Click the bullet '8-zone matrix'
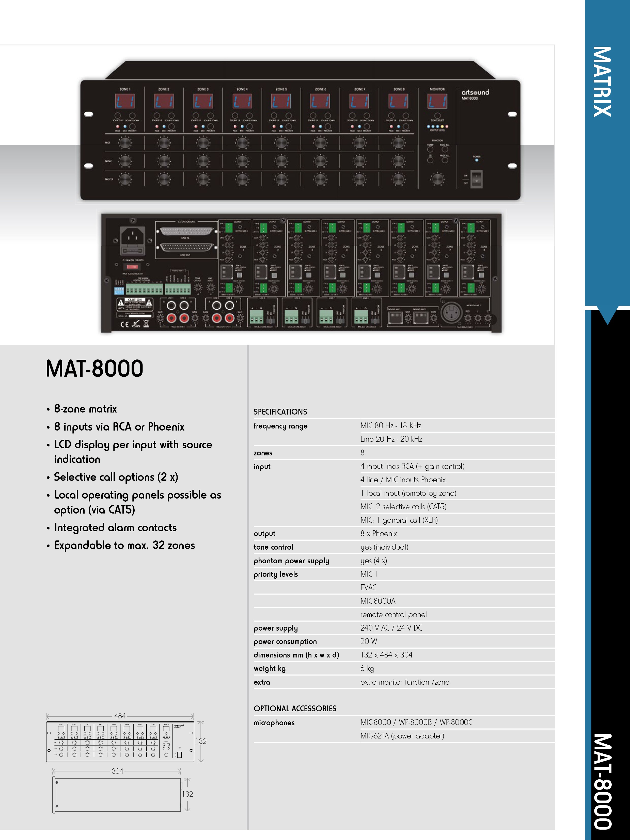The height and width of the screenshot is (840, 630). pyautogui.click(x=86, y=409)
